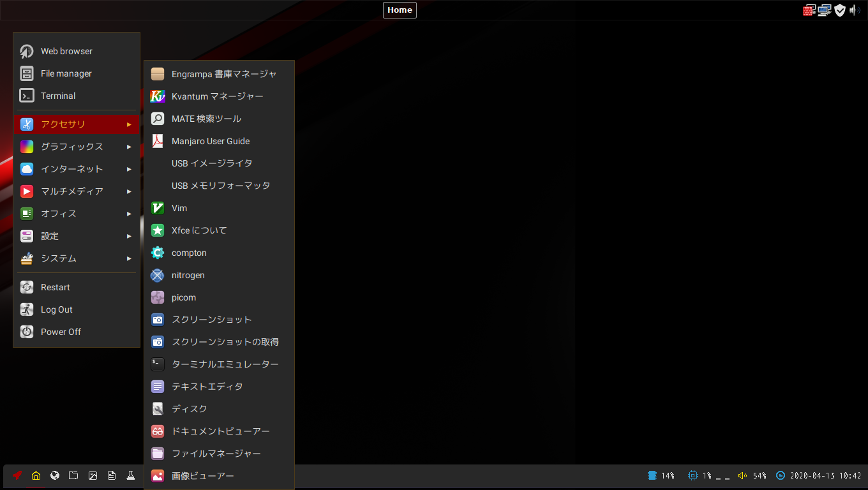Launch ターミナルエミュレーター
Screen dimensions: 868x490
click(219, 364)
